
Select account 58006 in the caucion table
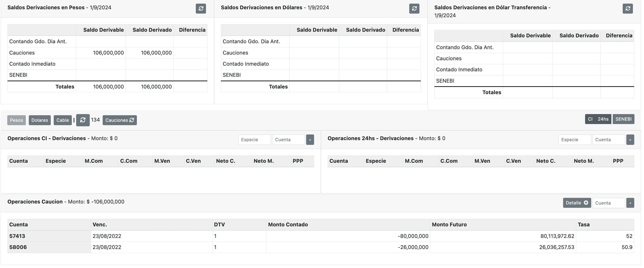(18, 247)
